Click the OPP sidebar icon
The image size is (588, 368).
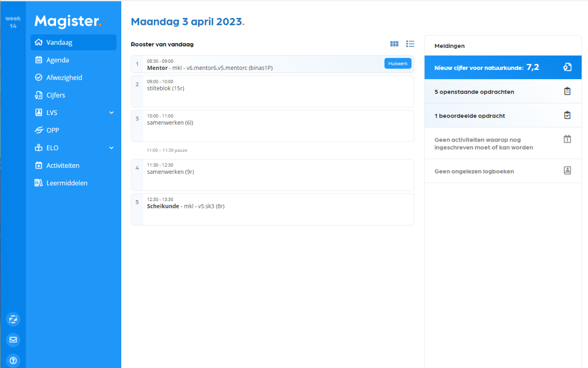click(39, 130)
